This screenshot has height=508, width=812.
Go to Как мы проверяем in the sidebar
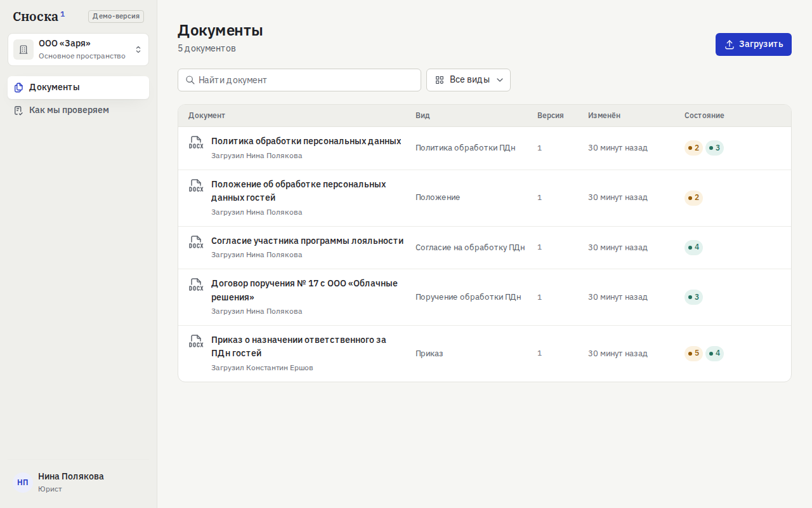(x=78, y=110)
